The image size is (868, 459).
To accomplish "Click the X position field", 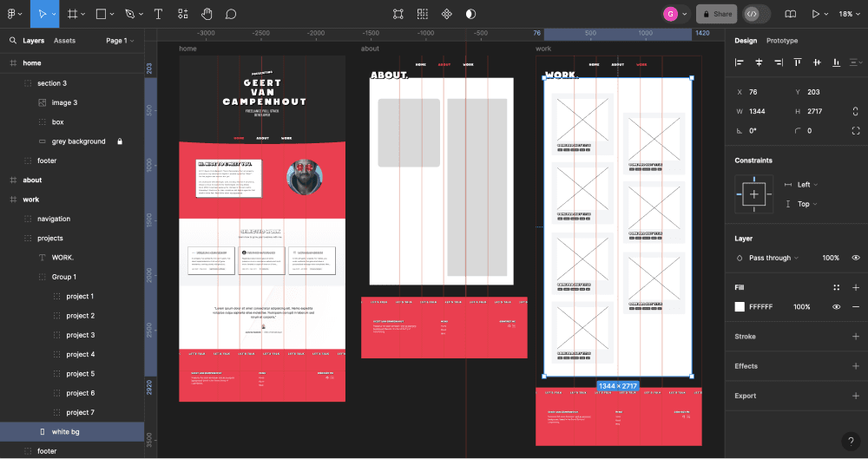I will pos(763,92).
